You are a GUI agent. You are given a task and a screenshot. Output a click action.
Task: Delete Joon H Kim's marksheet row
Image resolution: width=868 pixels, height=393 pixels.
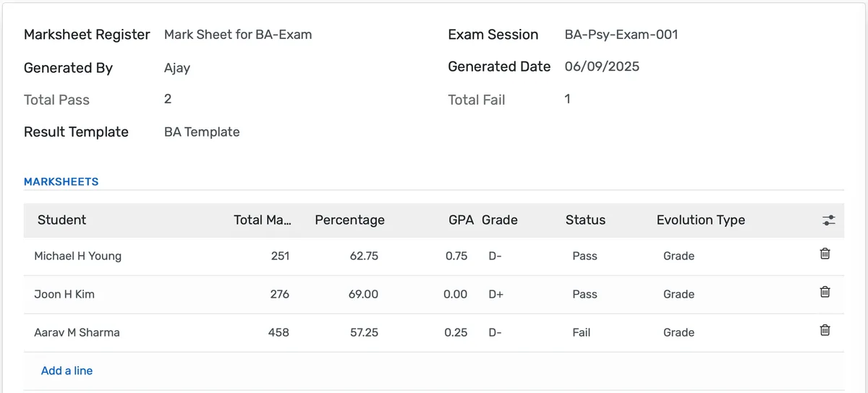point(825,293)
